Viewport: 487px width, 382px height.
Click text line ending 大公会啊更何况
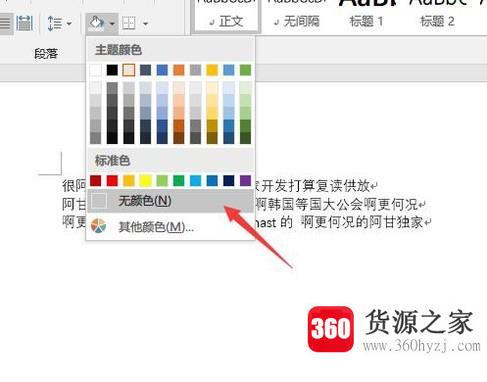coord(341,204)
